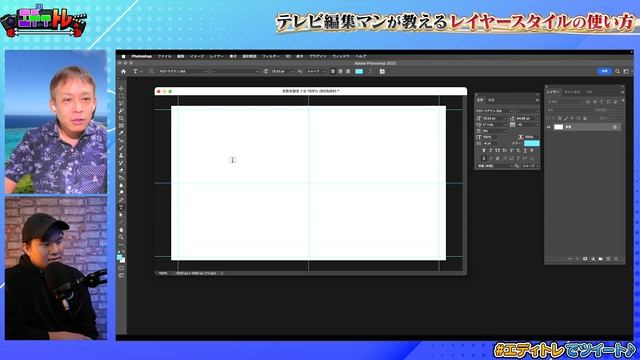The height and width of the screenshot is (360, 640).
Task: Select the Crop tool
Action: coord(121,118)
